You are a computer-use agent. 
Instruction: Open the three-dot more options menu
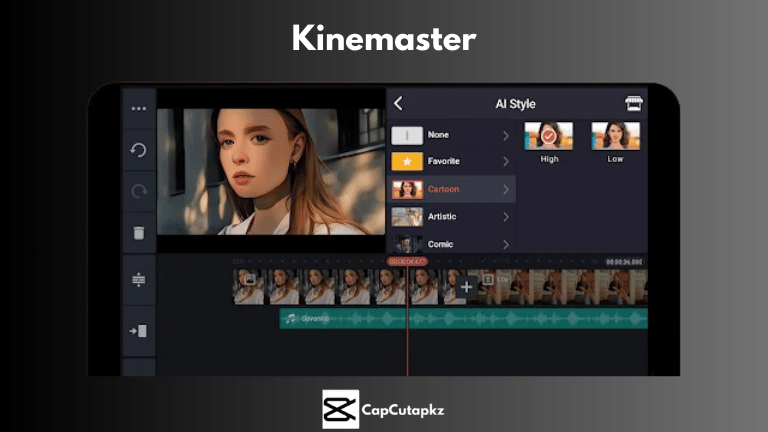(x=139, y=108)
